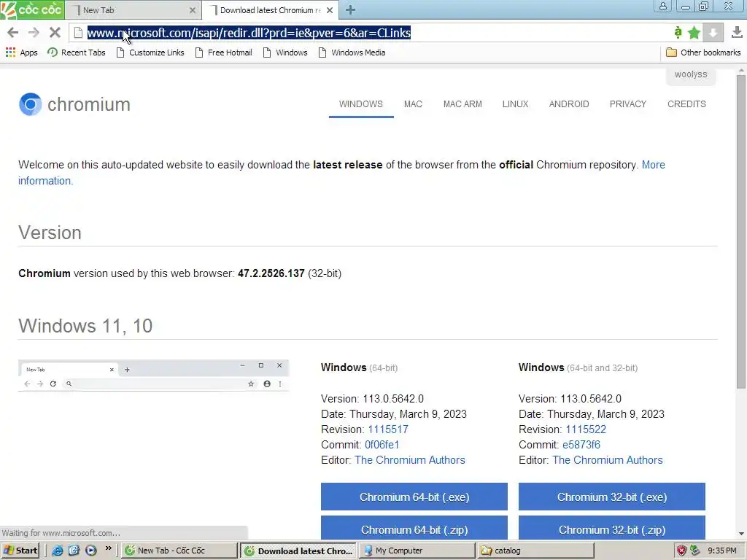Open revision 1115522 link
The image size is (747, 560).
pos(586,429)
